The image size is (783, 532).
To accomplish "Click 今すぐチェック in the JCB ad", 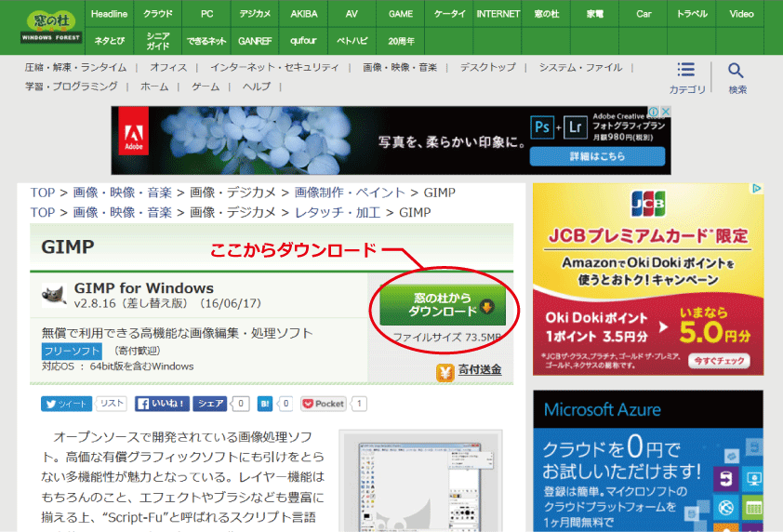I will (719, 361).
